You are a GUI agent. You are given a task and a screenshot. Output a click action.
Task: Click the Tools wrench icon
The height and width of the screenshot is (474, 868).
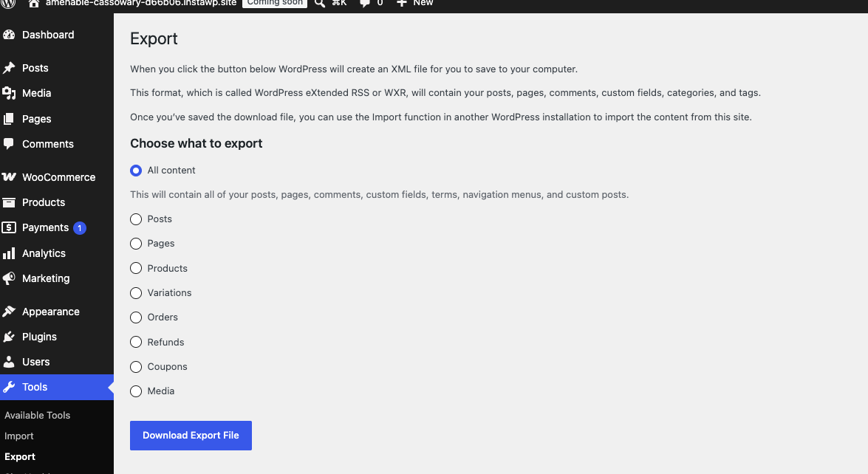(9, 387)
